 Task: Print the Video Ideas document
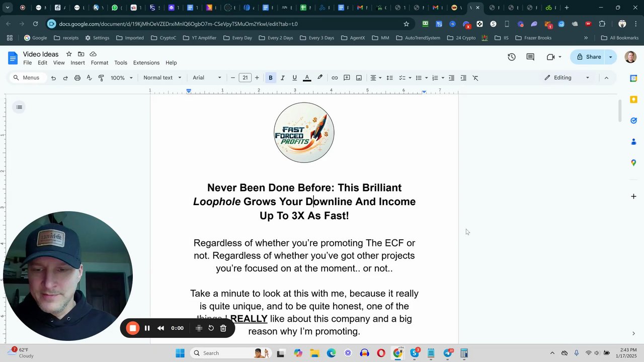[77, 78]
